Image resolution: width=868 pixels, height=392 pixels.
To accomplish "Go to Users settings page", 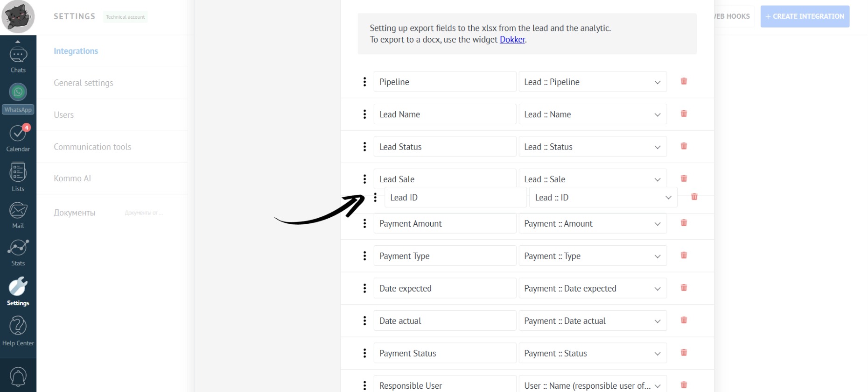I will [64, 115].
